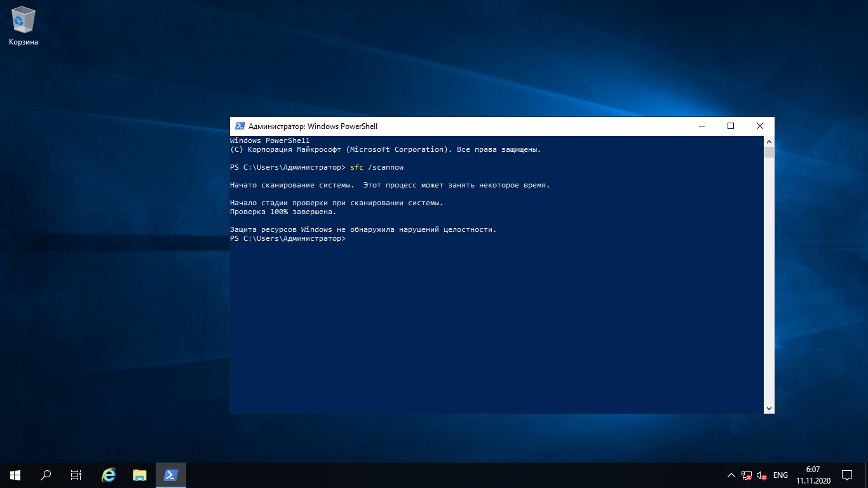Switch the ENG input language indicator
This screenshot has height=488, width=868.
tap(780, 475)
